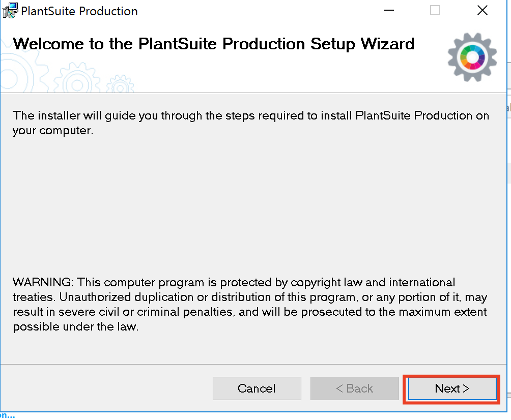
Task: Close the setup wizard with the X
Action: [482, 11]
